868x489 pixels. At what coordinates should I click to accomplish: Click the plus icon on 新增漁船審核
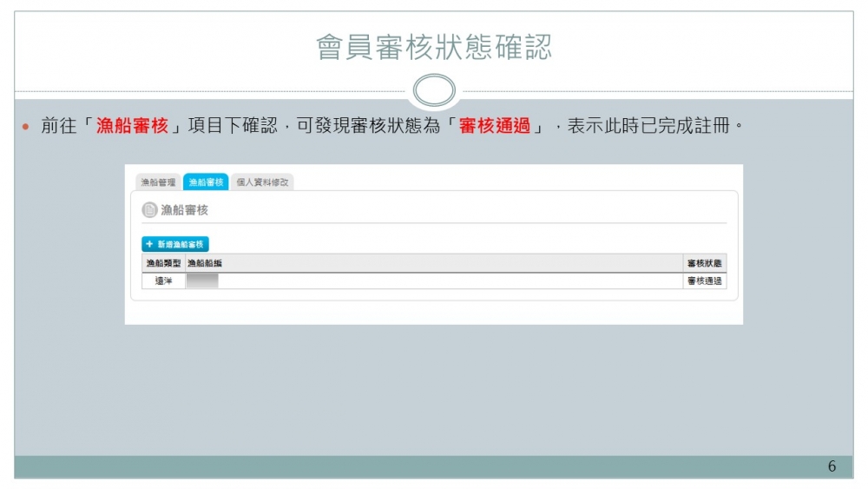tap(149, 245)
